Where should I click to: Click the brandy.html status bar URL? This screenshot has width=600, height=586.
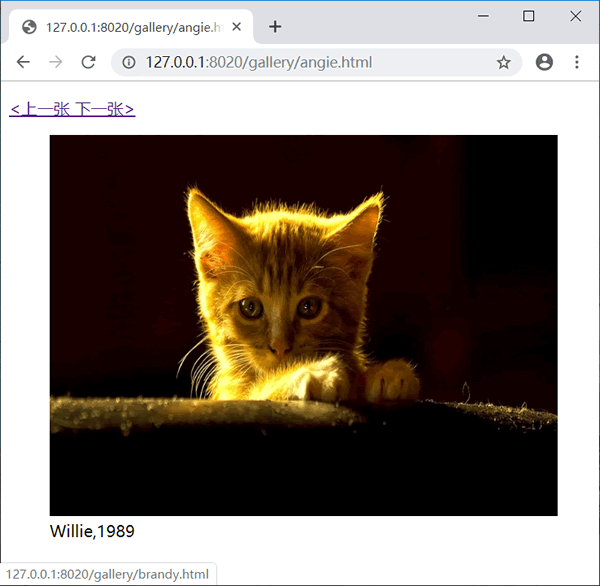coord(107,574)
